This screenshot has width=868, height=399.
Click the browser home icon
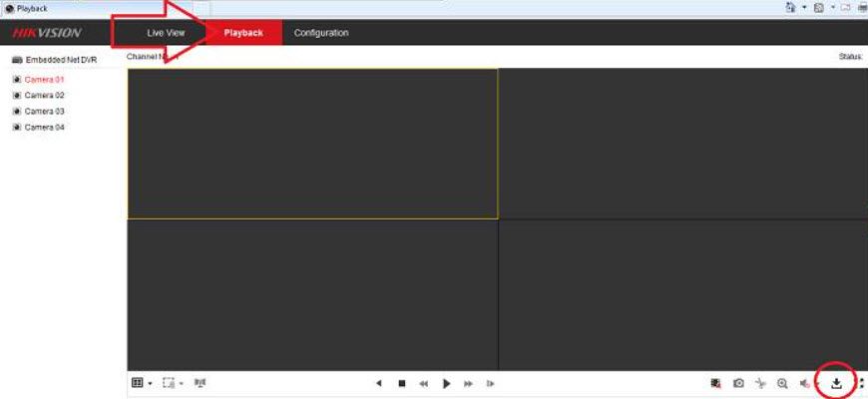(x=790, y=8)
